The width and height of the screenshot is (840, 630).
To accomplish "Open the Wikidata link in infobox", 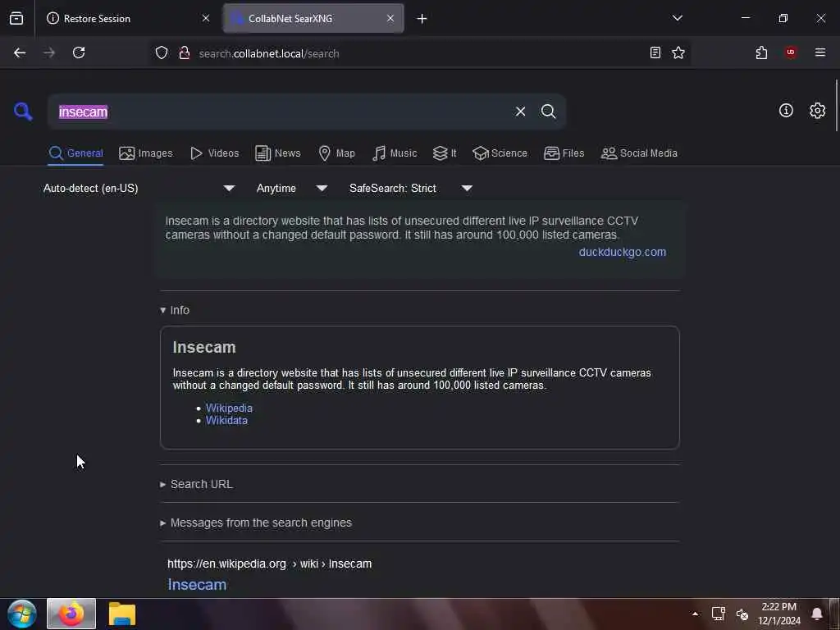I will click(x=226, y=421).
